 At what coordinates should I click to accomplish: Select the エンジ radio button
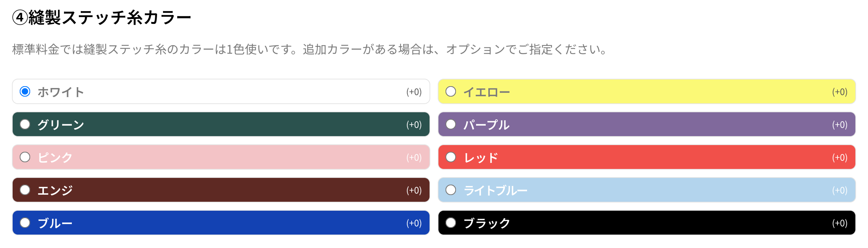pos(25,190)
